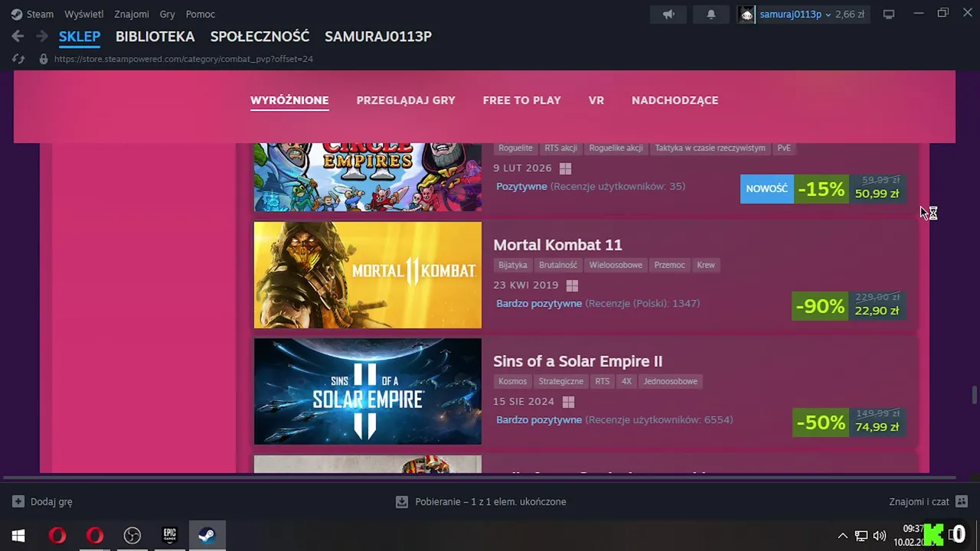Click the Brutalność tag
The width and height of the screenshot is (980, 551).
click(558, 265)
